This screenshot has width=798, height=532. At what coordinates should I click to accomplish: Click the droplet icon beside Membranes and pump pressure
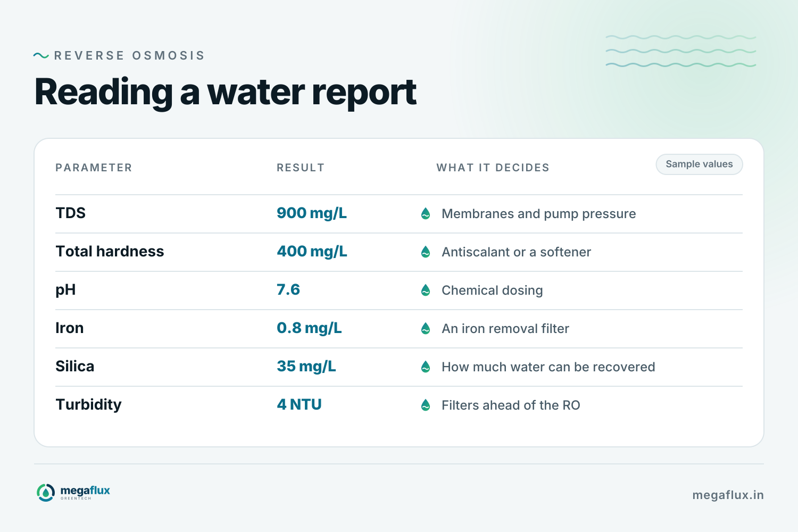point(426,213)
